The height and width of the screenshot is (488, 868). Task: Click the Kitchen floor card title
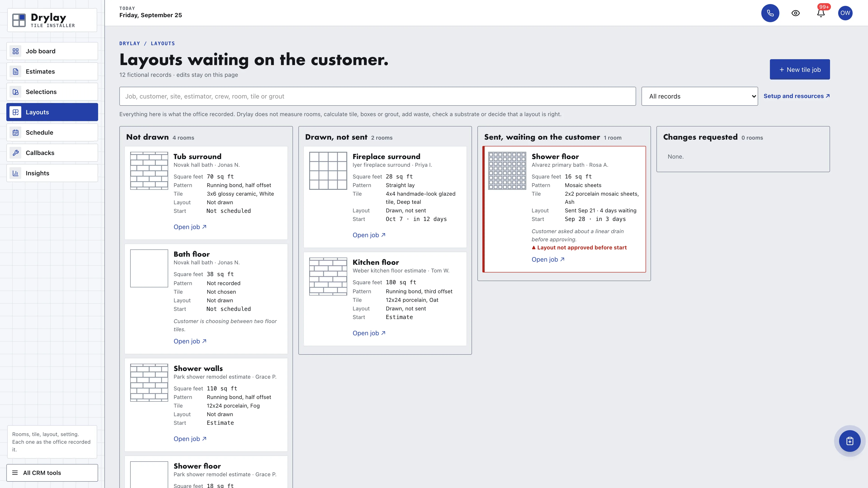[x=376, y=262]
